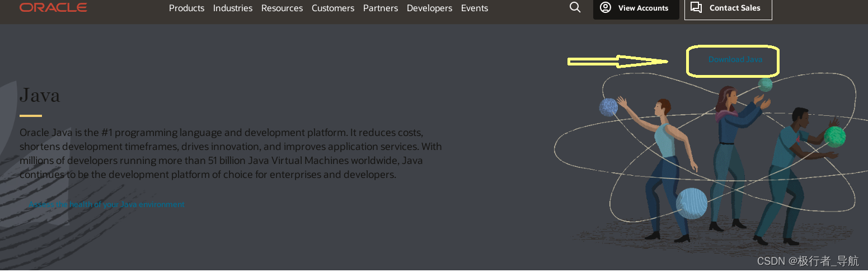This screenshot has height=272, width=868.
Task: Follow the Download Java link
Action: (735, 59)
